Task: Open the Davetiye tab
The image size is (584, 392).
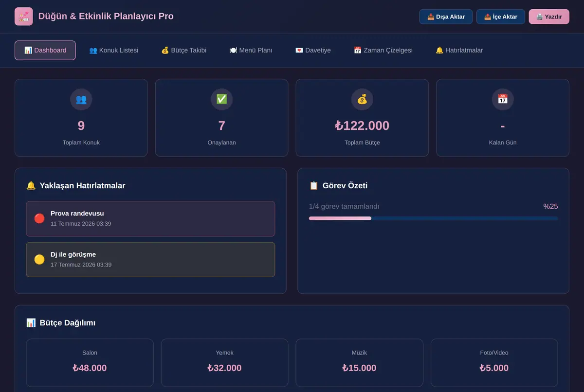Action: 313,50
